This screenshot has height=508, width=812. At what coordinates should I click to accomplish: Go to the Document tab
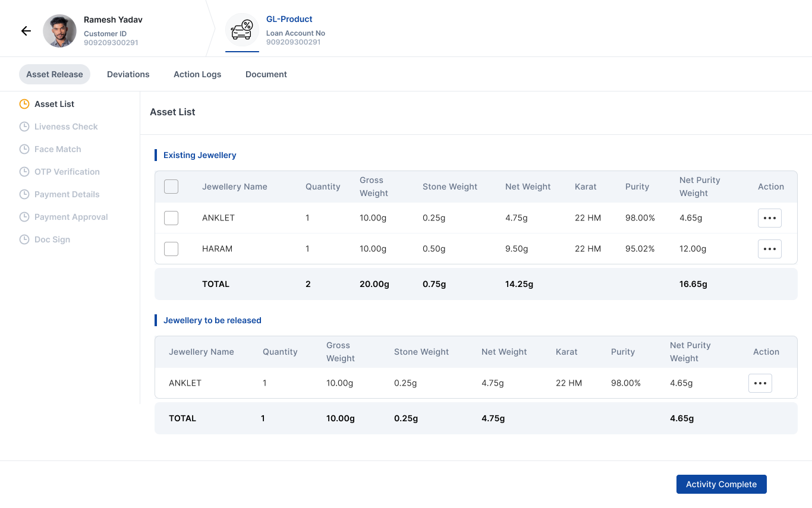tap(266, 74)
